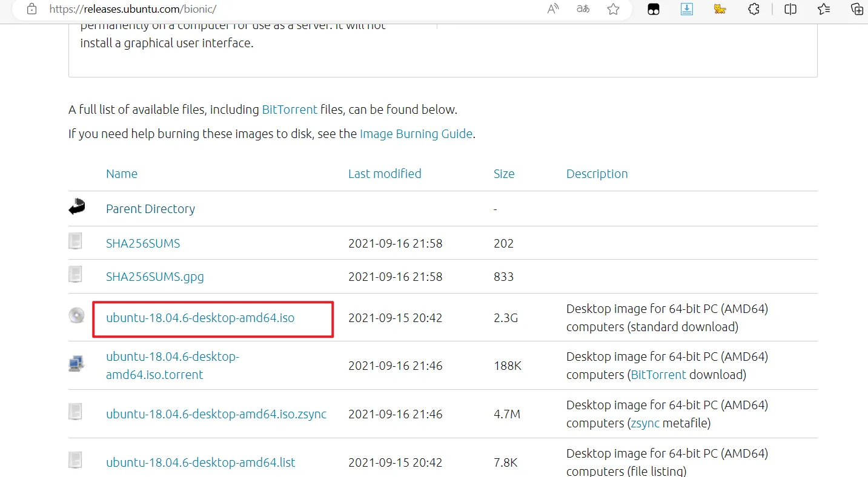Click the file icon beside desktop-amd64.list
Screen dimensions: 868x477
75,460
